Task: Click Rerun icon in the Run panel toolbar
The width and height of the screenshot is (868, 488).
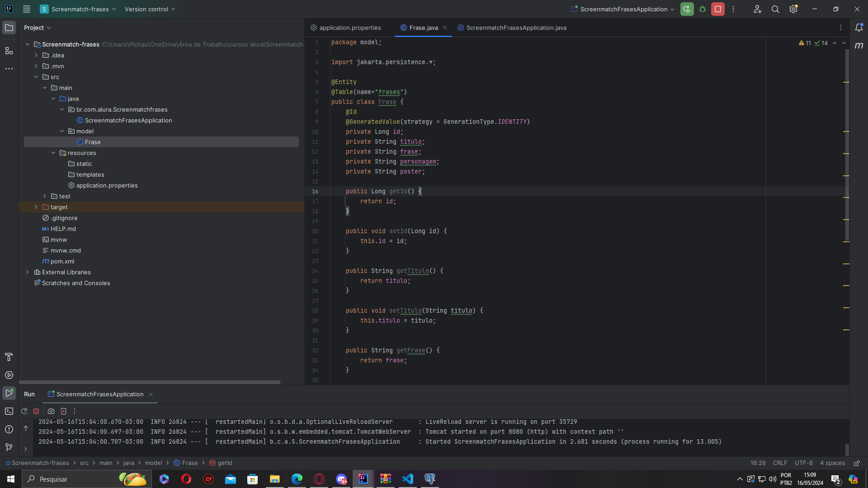Action: point(24,411)
